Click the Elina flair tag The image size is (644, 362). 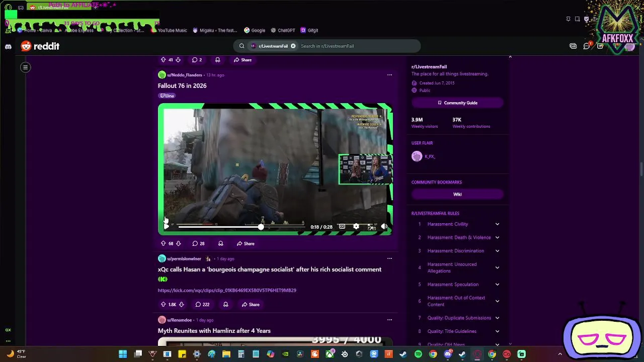tap(167, 96)
